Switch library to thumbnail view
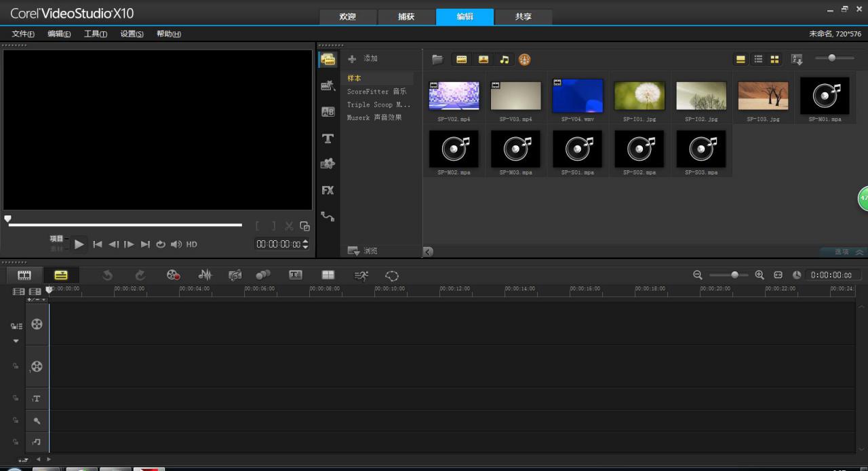Viewport: 868px width, 471px height. [x=774, y=60]
